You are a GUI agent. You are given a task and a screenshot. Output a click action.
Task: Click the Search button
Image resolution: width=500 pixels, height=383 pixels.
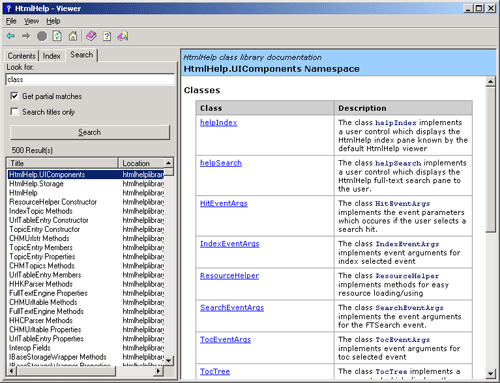coord(90,132)
